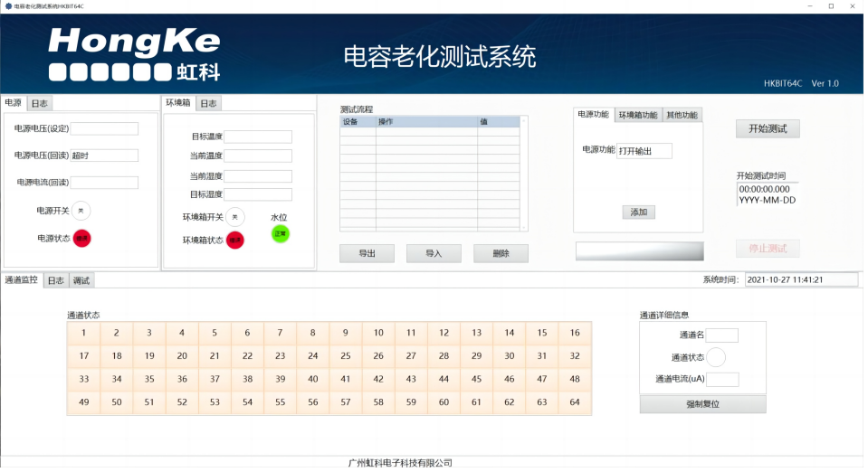Select channel 12 cell
Screen dimensions: 868x472
tap(444, 333)
